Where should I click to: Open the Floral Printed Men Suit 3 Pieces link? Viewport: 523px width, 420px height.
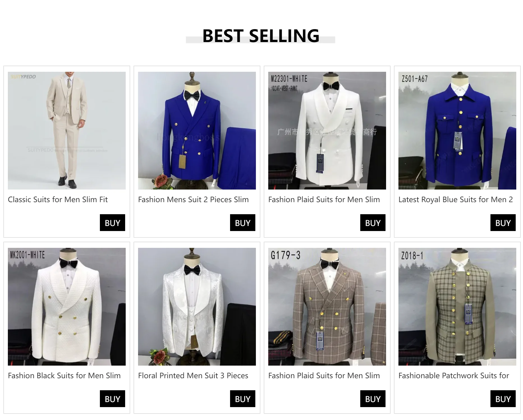(193, 376)
